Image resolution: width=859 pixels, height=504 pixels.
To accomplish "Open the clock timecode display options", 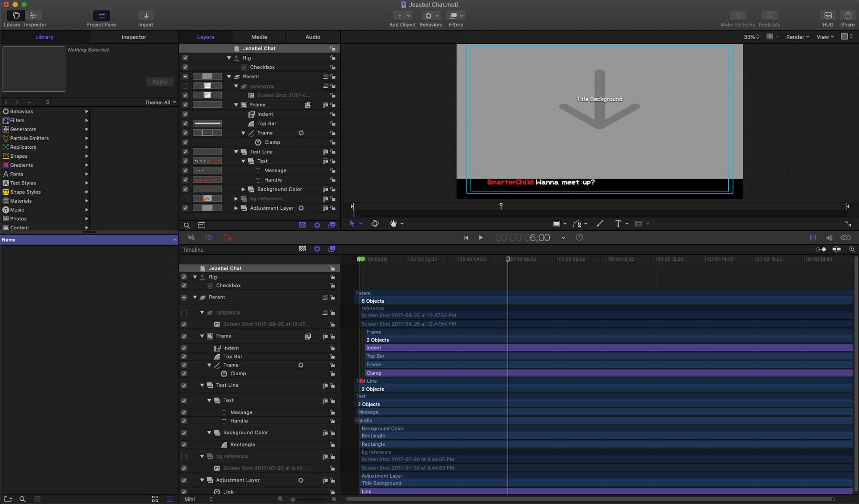I will pyautogui.click(x=579, y=237).
